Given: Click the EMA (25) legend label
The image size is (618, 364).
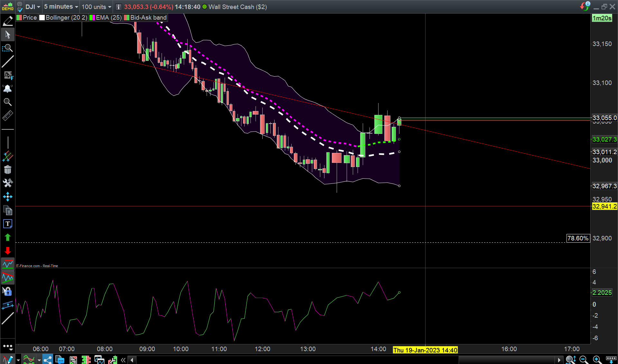Looking at the screenshot, I should (108, 18).
